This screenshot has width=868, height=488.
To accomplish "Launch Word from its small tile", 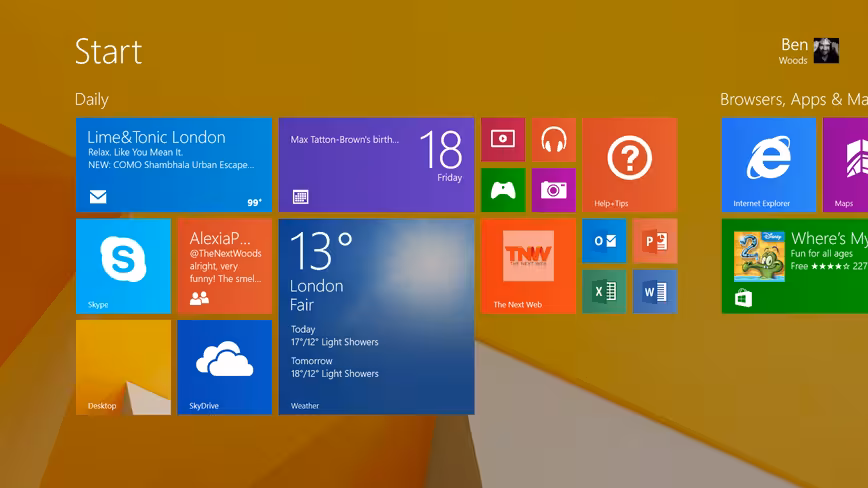I will coord(655,292).
